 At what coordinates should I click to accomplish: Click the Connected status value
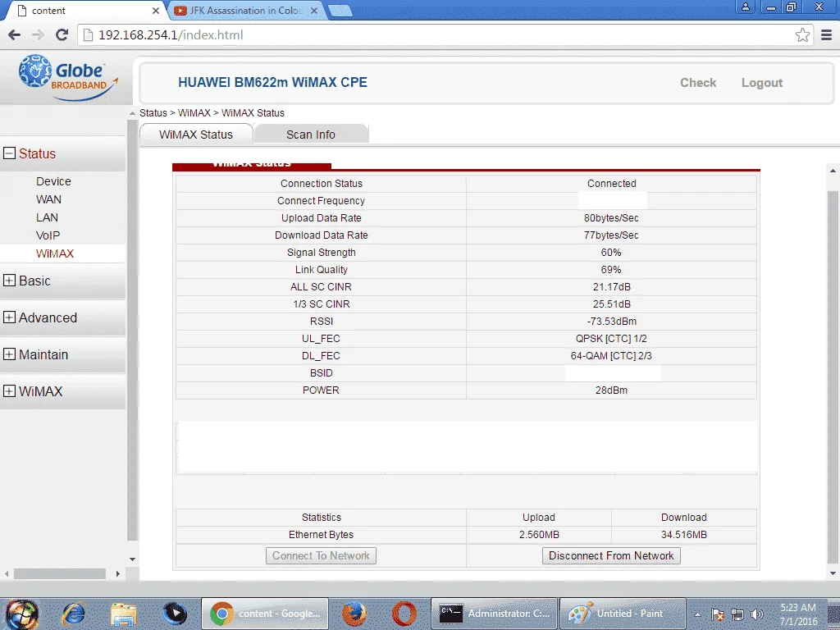[612, 183]
